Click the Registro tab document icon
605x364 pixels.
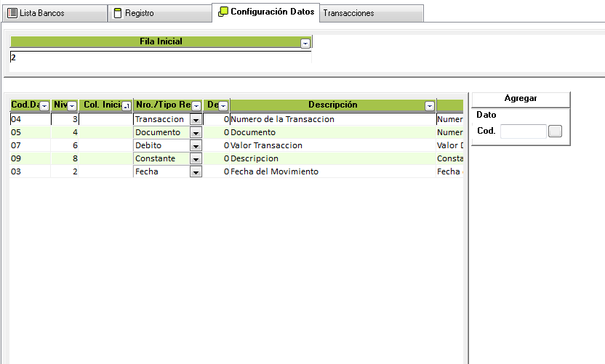tap(118, 13)
